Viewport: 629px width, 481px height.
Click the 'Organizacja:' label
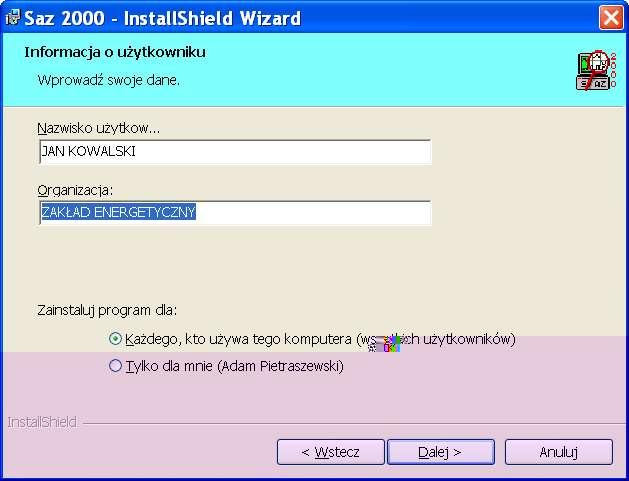coord(75,191)
